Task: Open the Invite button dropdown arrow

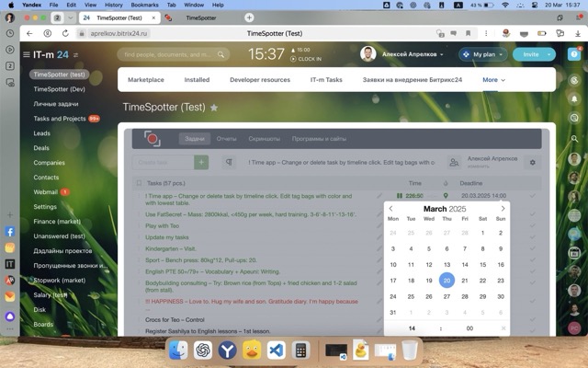Action: coord(548,54)
